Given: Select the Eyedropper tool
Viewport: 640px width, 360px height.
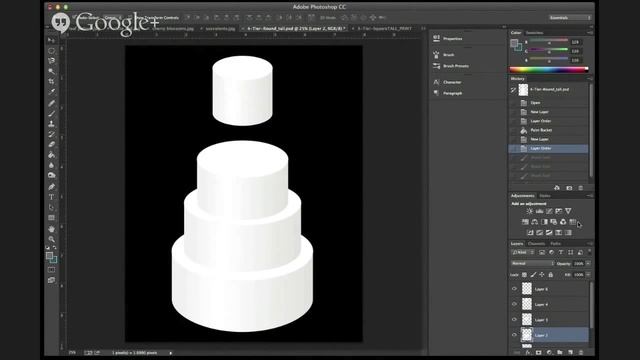Looking at the screenshot, I should (51, 92).
